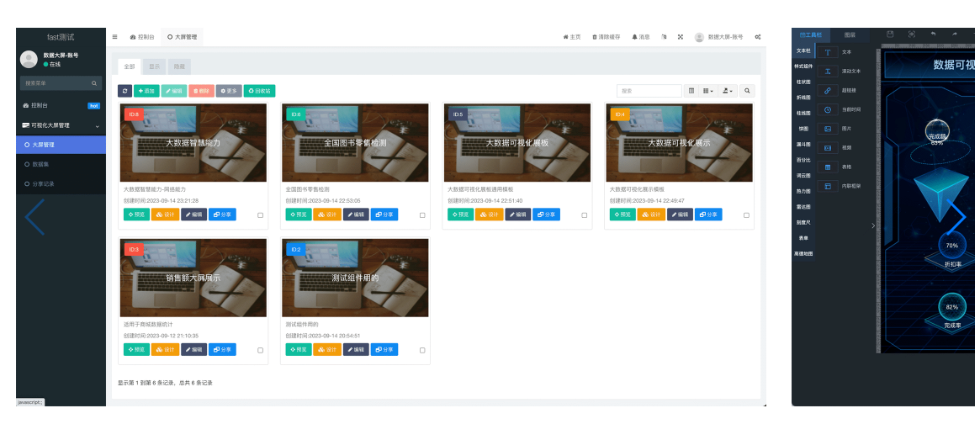Tick checkbox on 测试组件用的 card
Image resolution: width=980 pixels, height=424 pixels.
coord(422,350)
